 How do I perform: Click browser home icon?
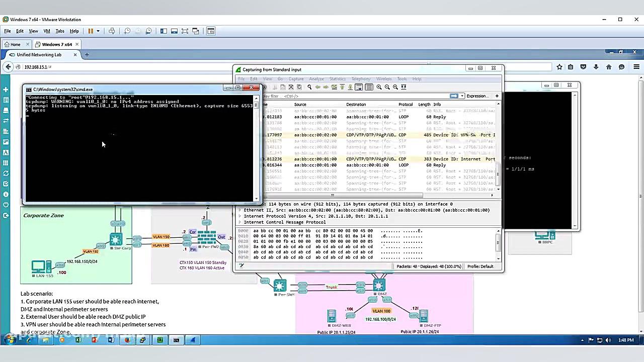[x=609, y=67]
